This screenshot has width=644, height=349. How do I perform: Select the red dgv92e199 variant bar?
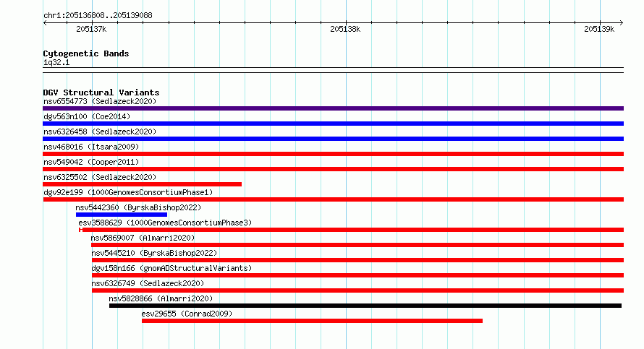[x=333, y=199]
